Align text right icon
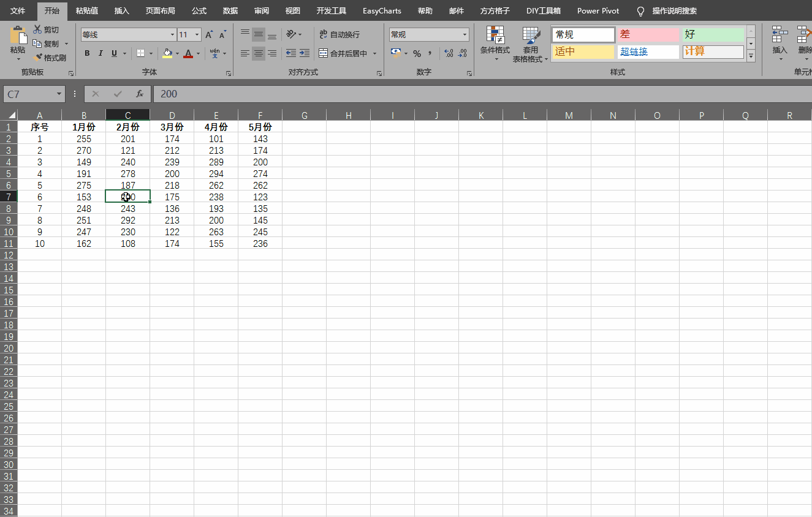812x517 pixels. [x=272, y=53]
